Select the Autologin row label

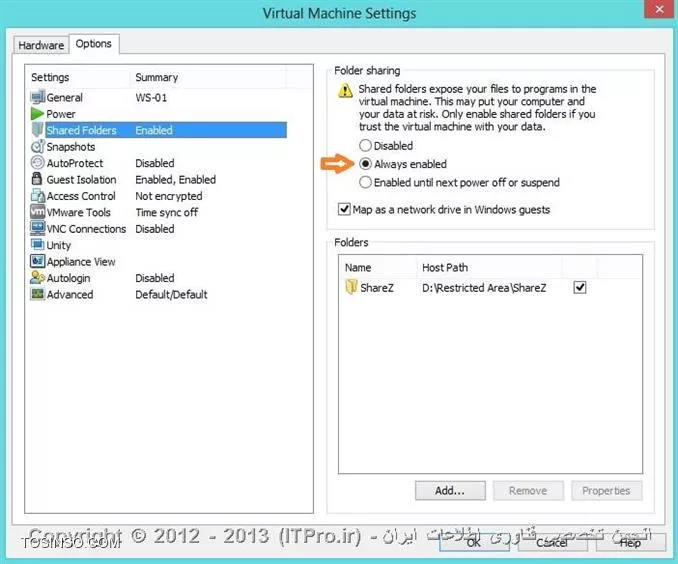pos(69,278)
